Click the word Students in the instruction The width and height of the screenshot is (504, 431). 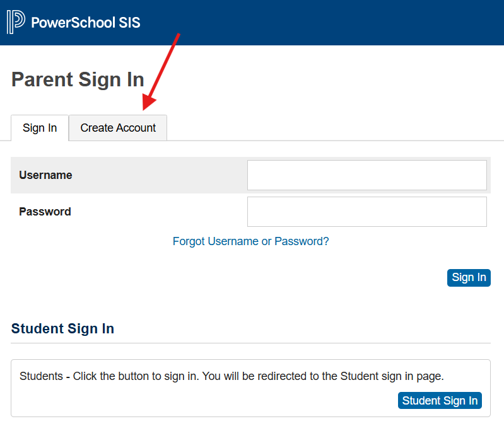41,377
